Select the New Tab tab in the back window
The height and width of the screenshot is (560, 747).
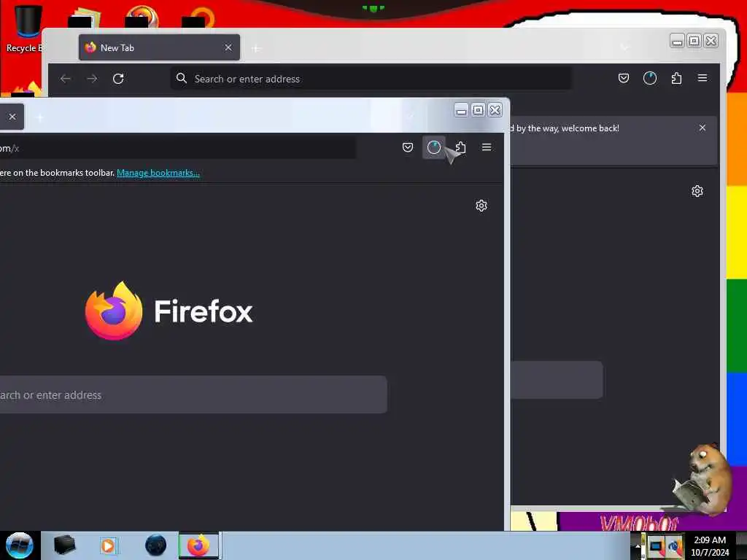click(x=159, y=47)
